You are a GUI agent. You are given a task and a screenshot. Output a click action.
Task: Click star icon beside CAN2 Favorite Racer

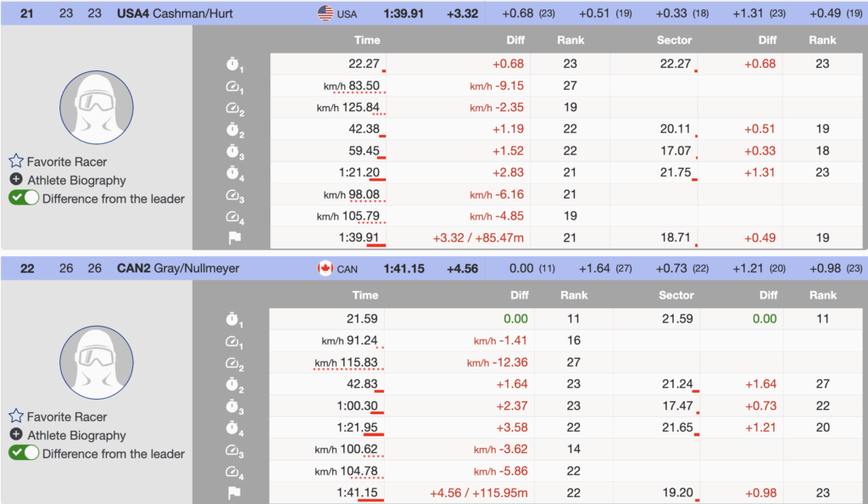16,417
